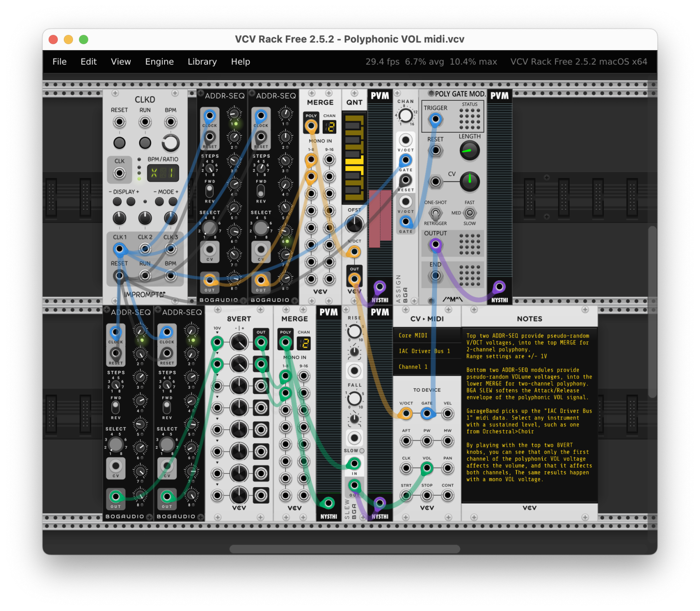Click the CLK 2 output jack on CLKD
This screenshot has width=700, height=611.
(x=145, y=249)
